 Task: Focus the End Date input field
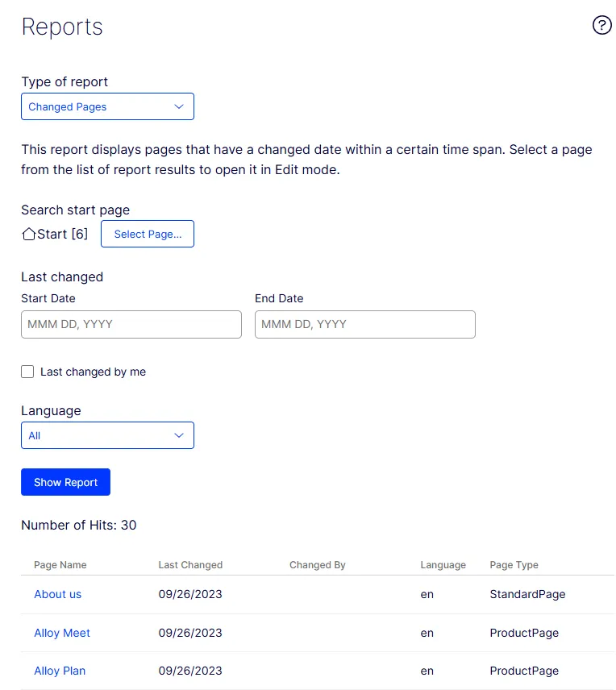pos(365,324)
